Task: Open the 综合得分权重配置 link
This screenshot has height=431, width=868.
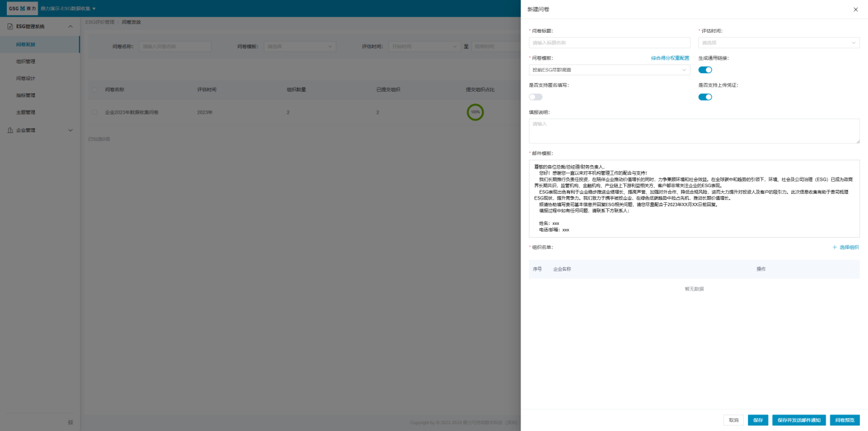Action: 670,58
